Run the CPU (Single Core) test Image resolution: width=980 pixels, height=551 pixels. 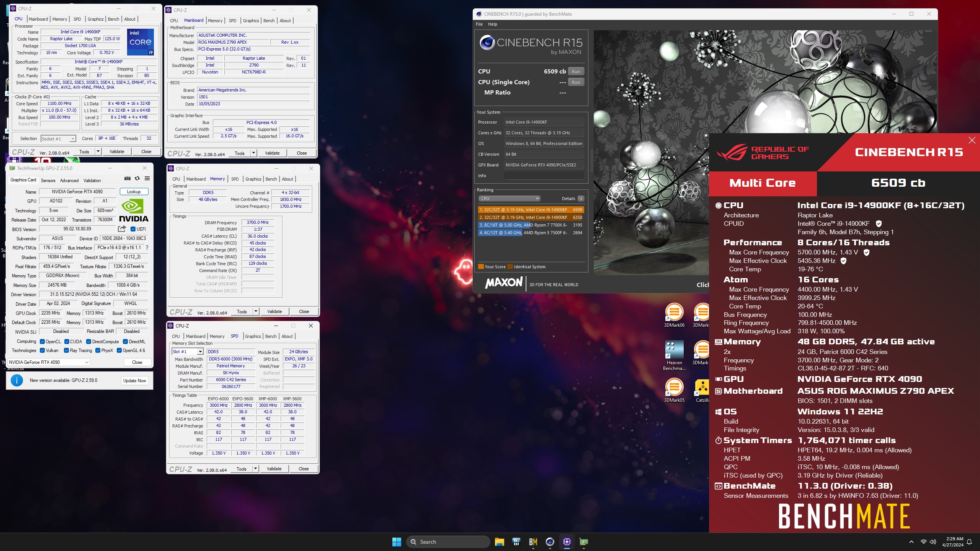576,82
